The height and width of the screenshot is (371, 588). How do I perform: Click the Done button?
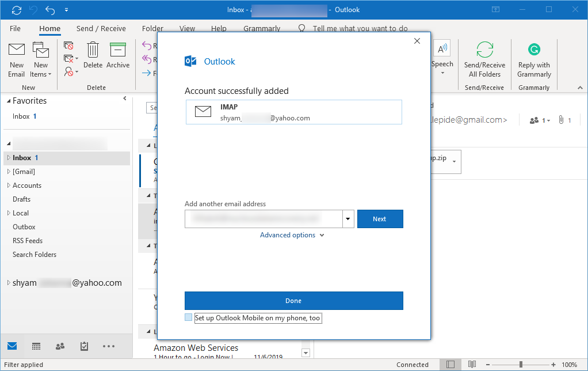tap(293, 301)
